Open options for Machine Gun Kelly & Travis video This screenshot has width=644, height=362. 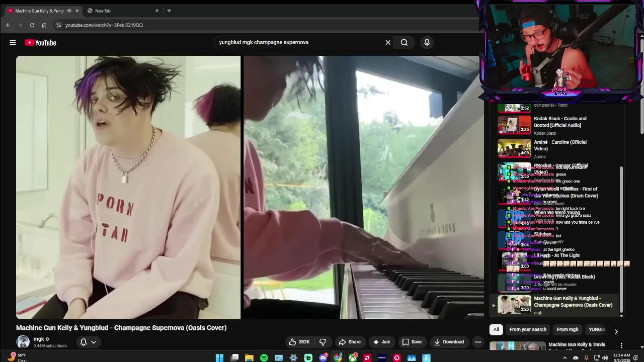click(x=621, y=345)
